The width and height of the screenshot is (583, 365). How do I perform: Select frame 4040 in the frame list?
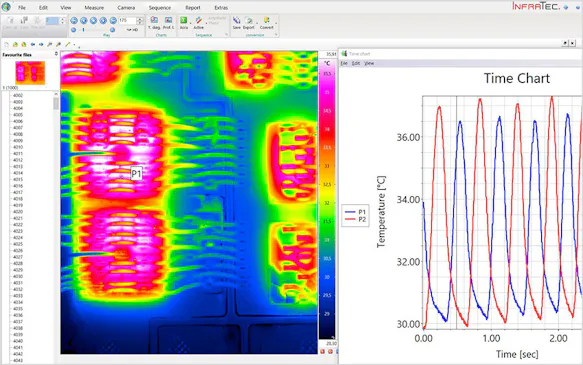click(x=18, y=341)
